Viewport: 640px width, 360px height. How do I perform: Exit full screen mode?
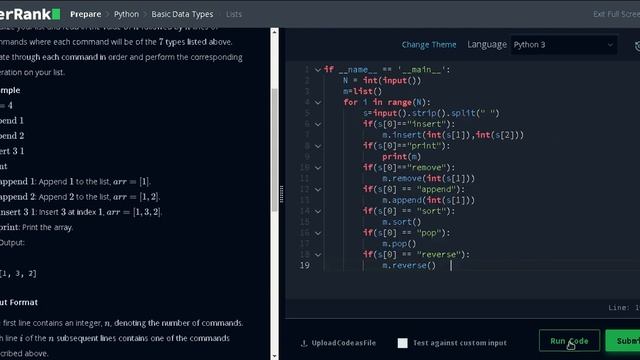[616, 14]
